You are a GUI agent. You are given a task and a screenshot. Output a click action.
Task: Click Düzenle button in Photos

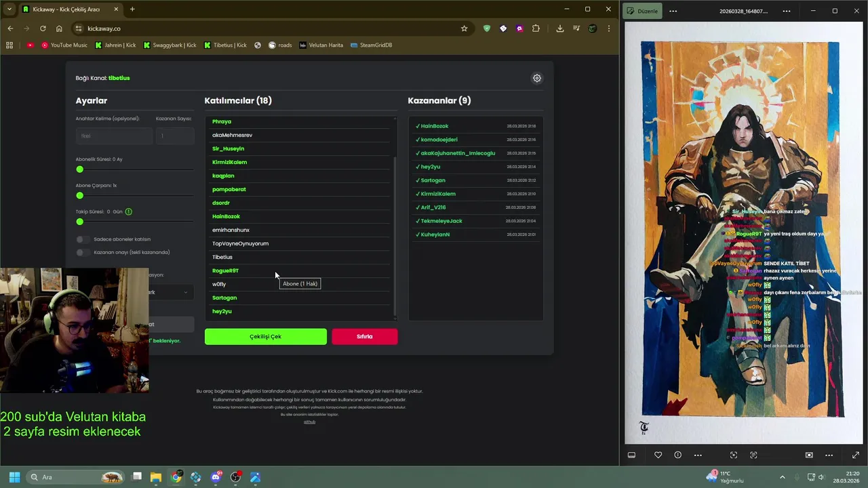click(x=642, y=11)
